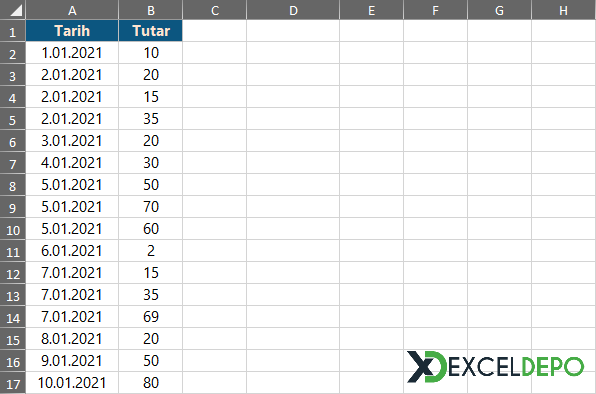
Task: Select row 1 header
Action: point(13,31)
